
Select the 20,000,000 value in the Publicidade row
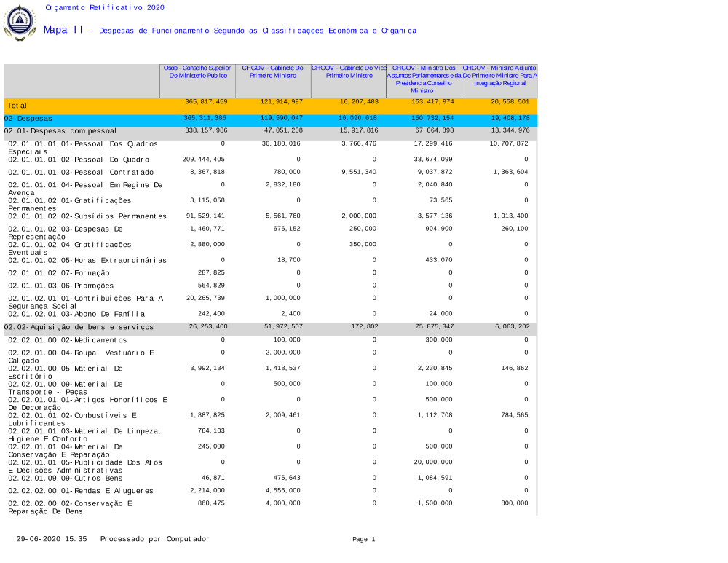click(x=433, y=462)
